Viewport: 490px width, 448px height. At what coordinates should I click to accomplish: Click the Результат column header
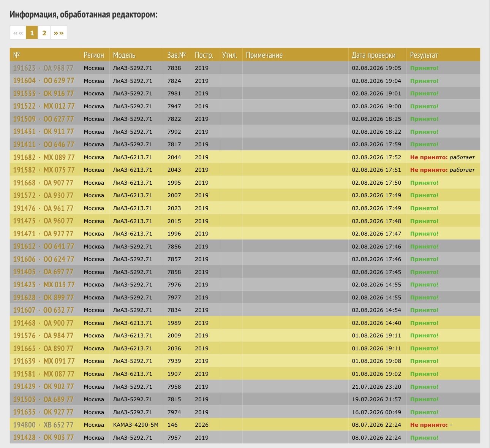(x=424, y=55)
